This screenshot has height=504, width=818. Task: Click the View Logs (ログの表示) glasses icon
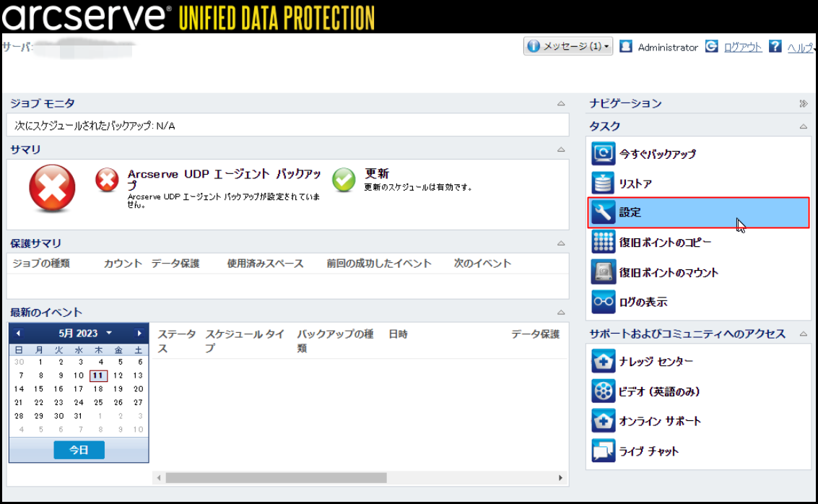pyautogui.click(x=603, y=302)
